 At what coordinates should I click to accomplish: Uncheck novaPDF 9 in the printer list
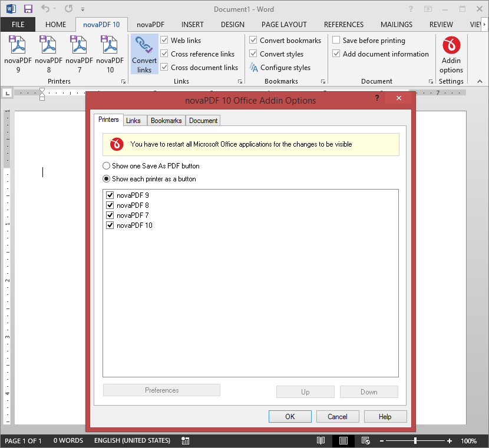coord(110,195)
